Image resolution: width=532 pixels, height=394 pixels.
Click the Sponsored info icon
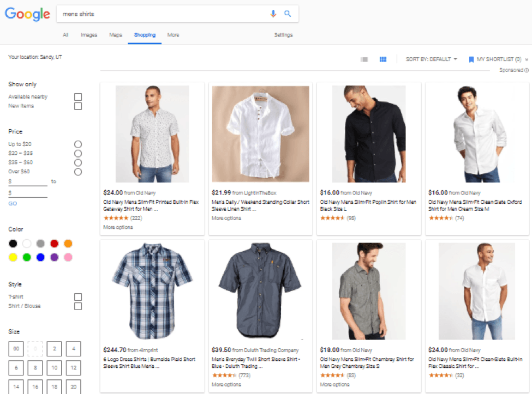tap(527, 70)
